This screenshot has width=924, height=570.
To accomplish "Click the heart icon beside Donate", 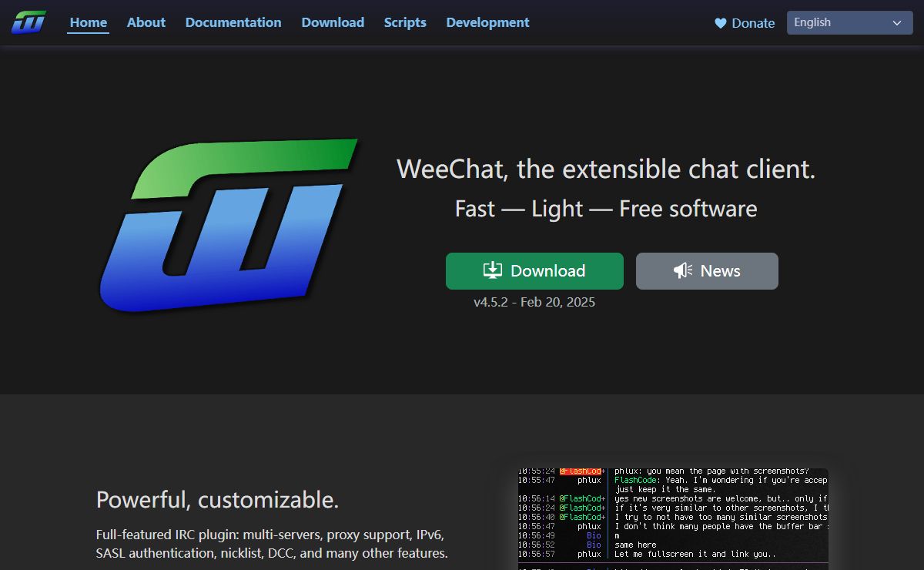I will (721, 23).
